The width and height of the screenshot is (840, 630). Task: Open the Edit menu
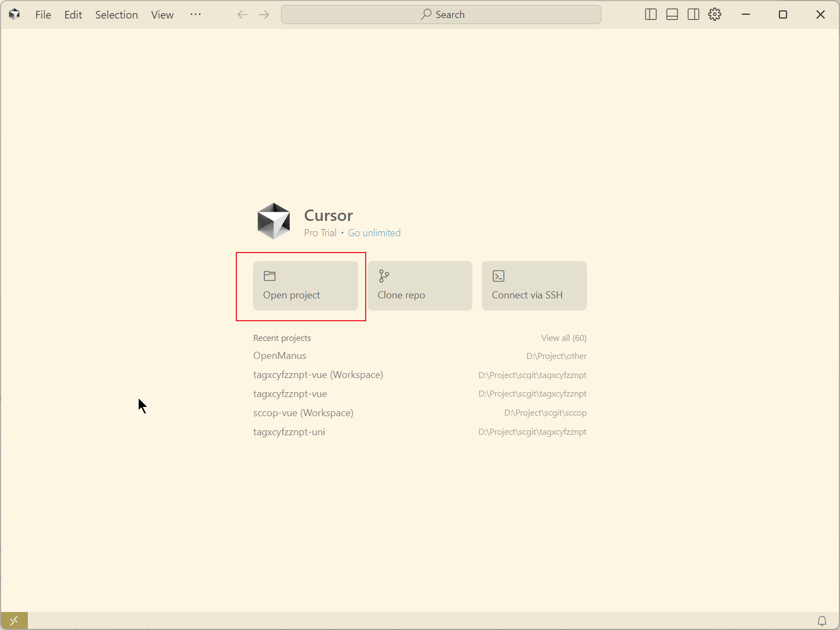[x=73, y=15]
